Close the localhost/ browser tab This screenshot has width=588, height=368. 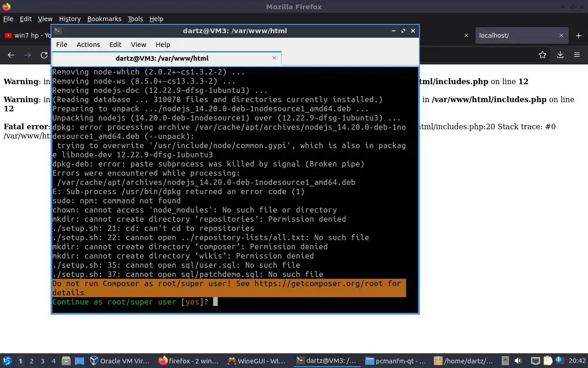[561, 35]
